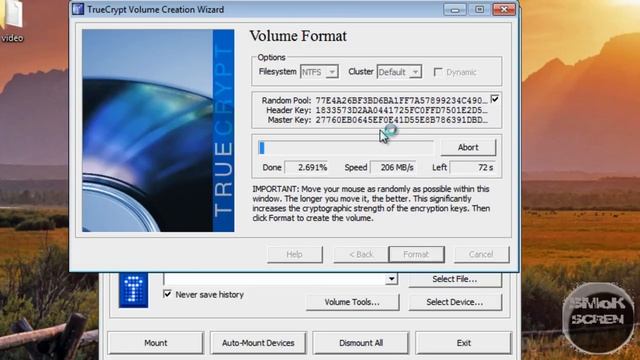
Task: Open the Filesystem NTFS dropdown
Action: [319, 72]
